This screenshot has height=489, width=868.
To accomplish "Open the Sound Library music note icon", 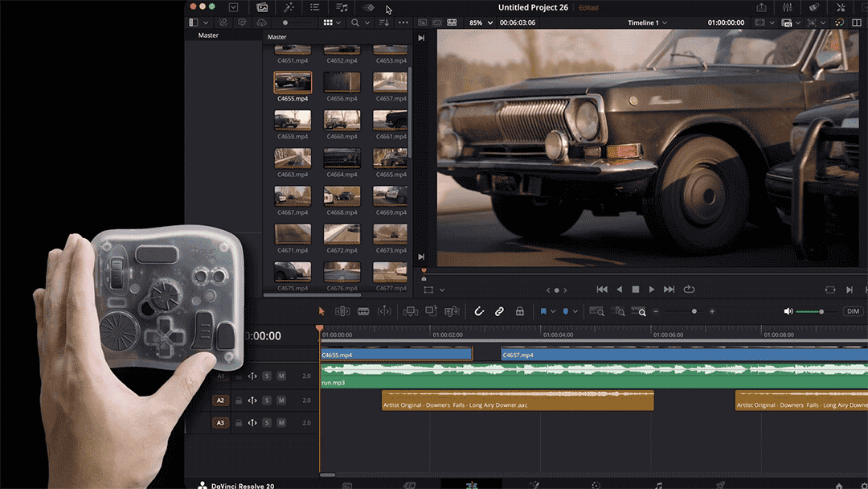I will coord(342,7).
